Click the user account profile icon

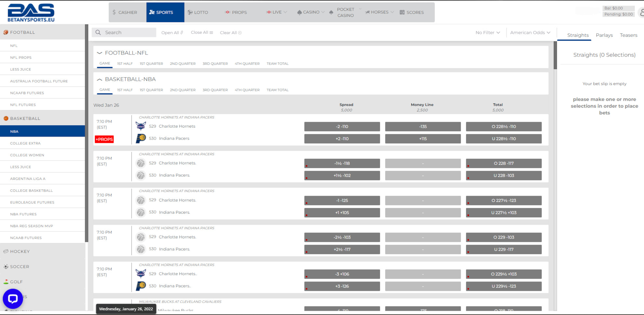click(641, 13)
